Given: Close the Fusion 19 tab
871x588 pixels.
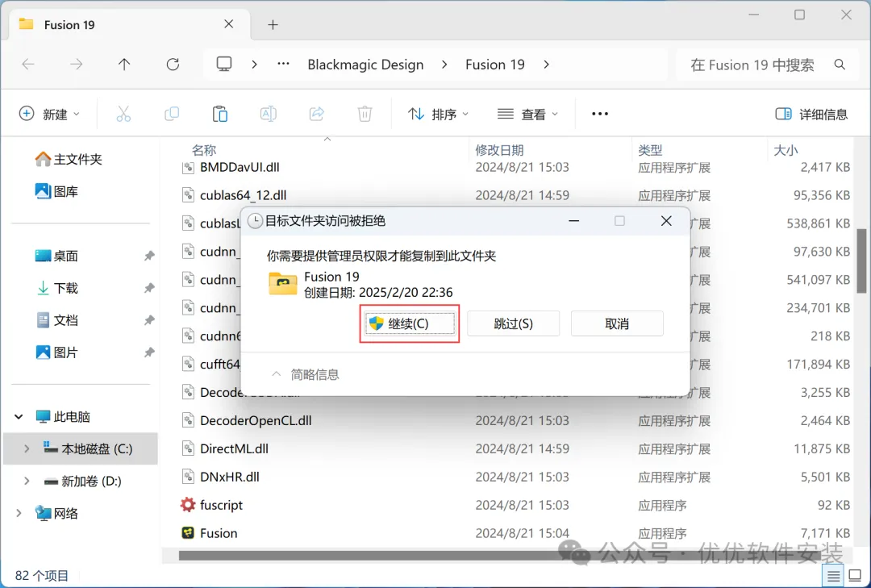Looking at the screenshot, I should 228,24.
